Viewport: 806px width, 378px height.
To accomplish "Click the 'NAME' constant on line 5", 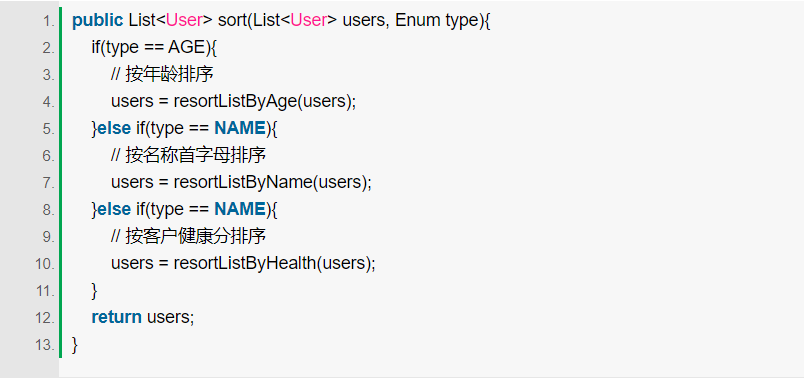I will 240,128.
